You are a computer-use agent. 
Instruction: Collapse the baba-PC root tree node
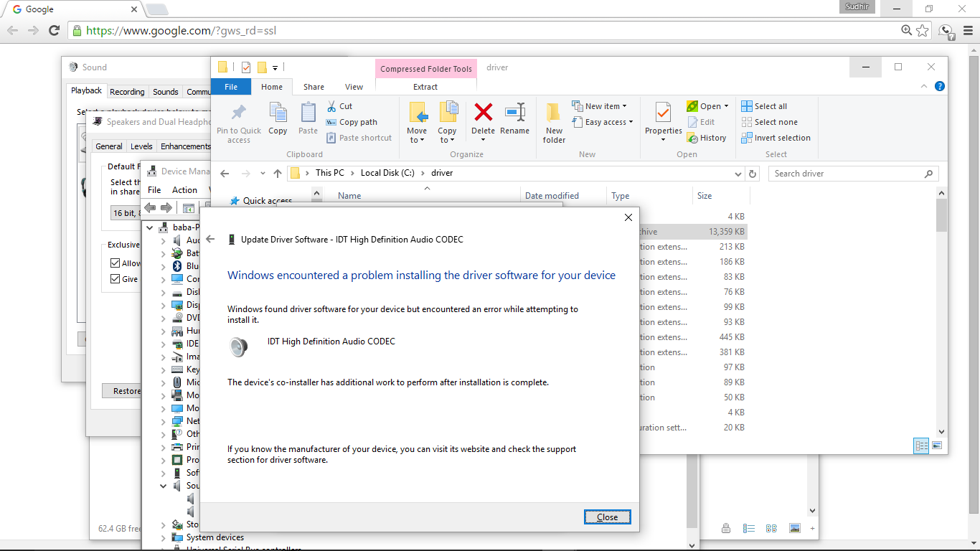tap(150, 227)
